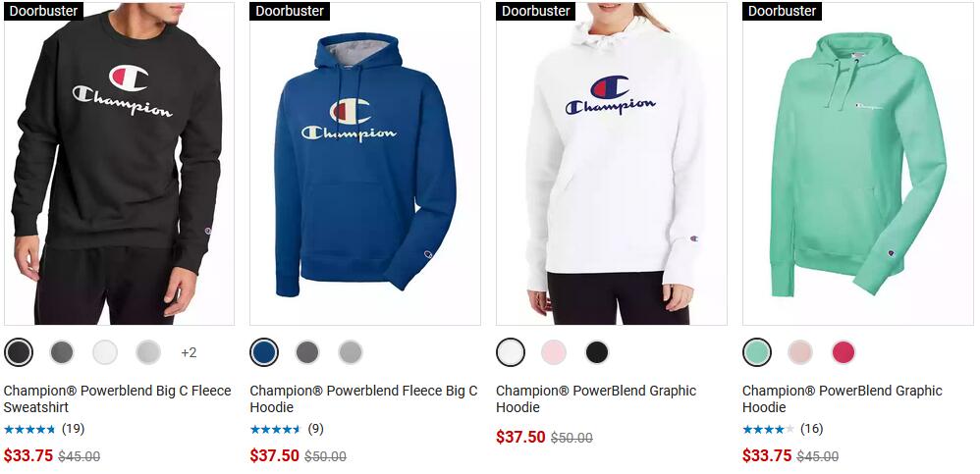Open Champion Powerblend Big C Fleece Sweatshirt link
Screen dimensions: 980x474
118,399
